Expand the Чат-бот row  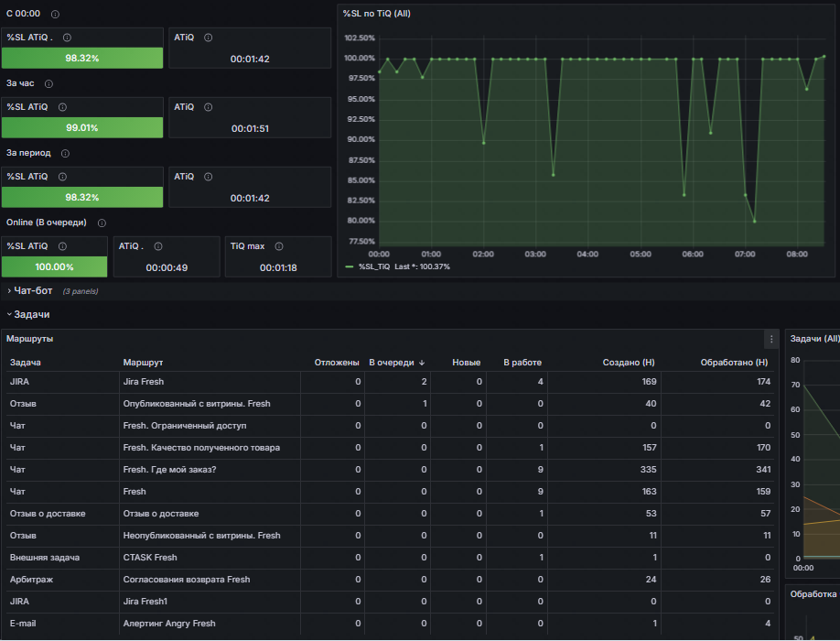pos(33,291)
